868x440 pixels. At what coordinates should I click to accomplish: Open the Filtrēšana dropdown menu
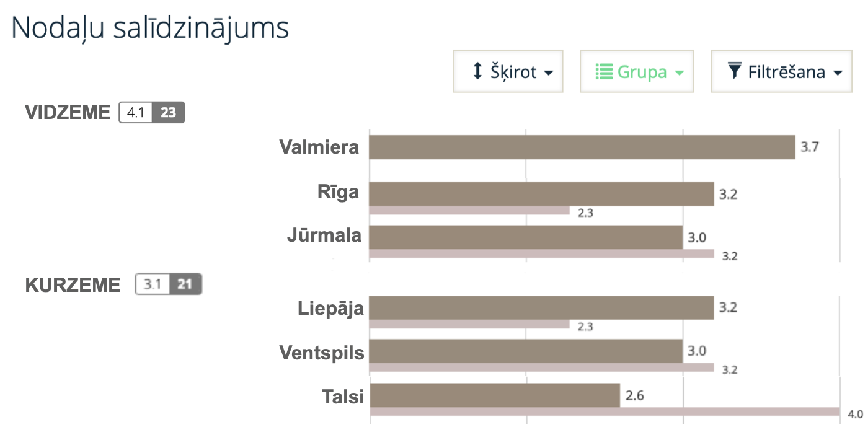[781, 71]
